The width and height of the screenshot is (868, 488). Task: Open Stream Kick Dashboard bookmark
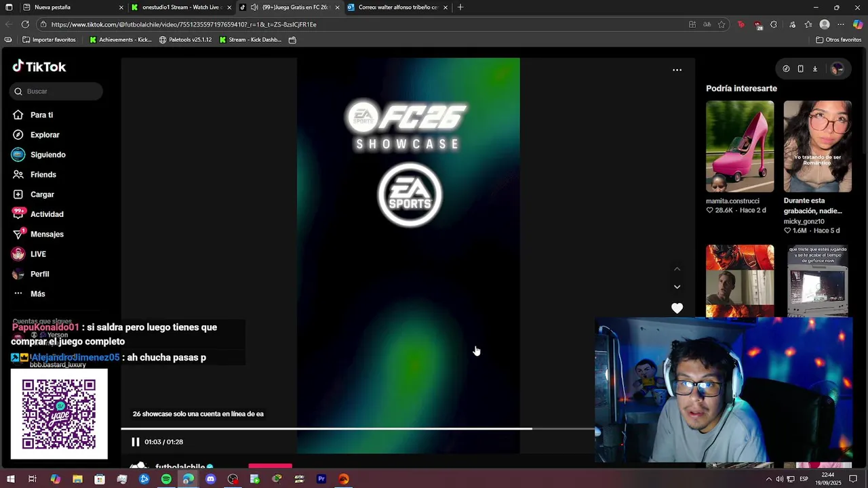(x=250, y=40)
